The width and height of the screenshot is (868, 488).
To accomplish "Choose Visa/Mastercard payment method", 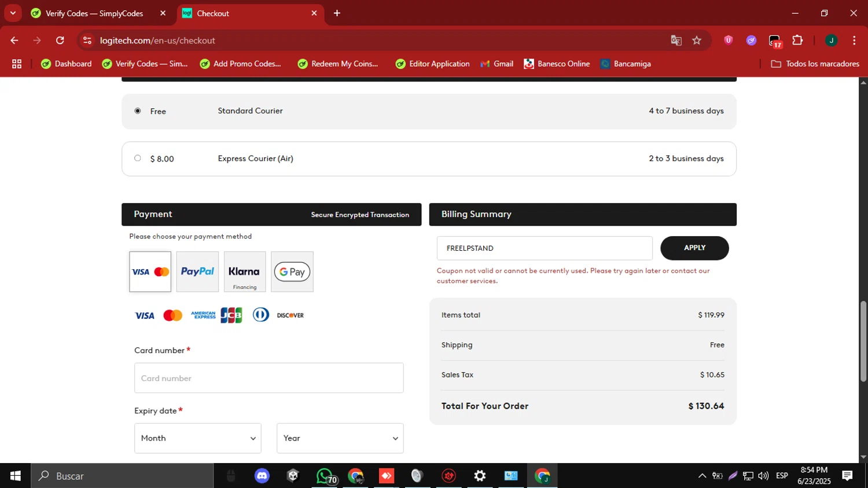I will [150, 271].
